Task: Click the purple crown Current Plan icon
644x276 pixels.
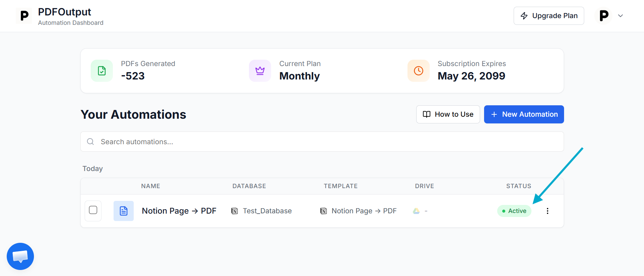Action: click(260, 71)
